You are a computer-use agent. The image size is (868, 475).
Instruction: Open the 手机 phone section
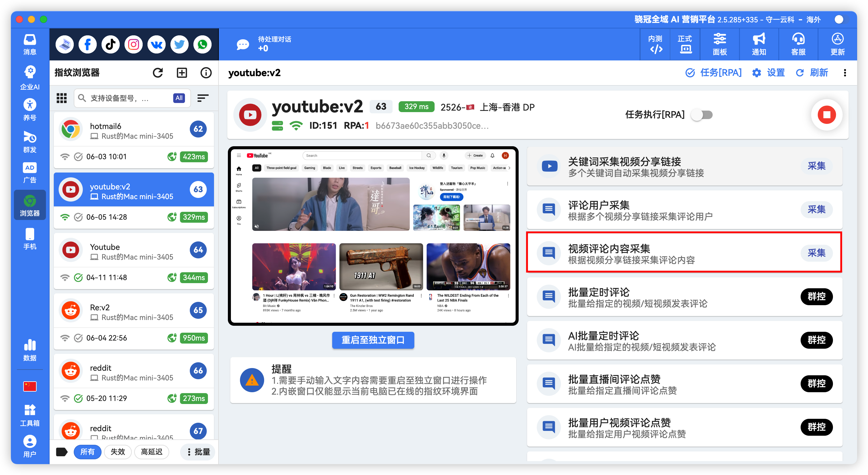[30, 239]
